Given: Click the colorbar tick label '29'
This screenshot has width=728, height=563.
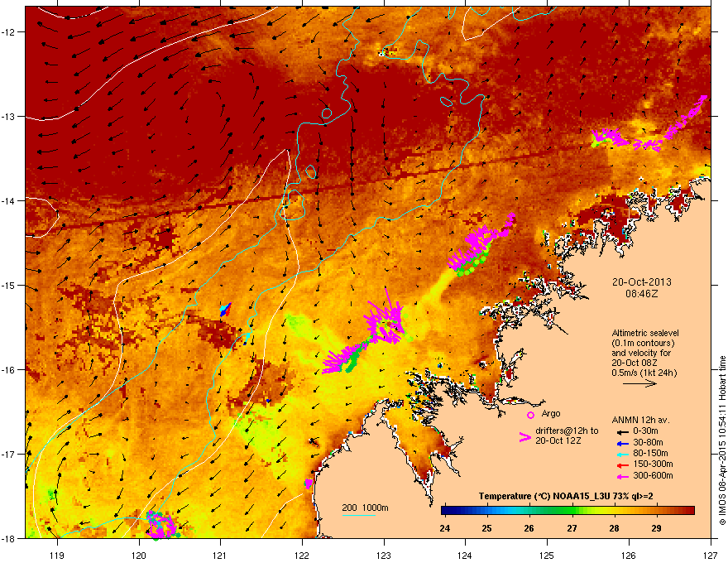Looking at the screenshot, I should point(656,528).
